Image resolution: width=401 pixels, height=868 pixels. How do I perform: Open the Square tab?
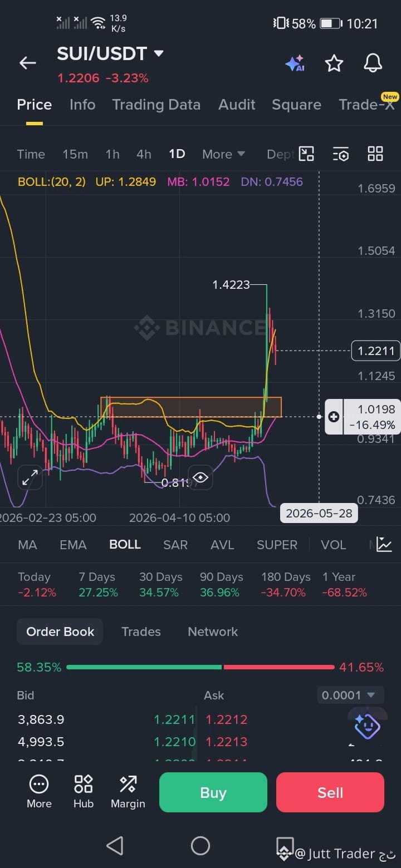296,105
